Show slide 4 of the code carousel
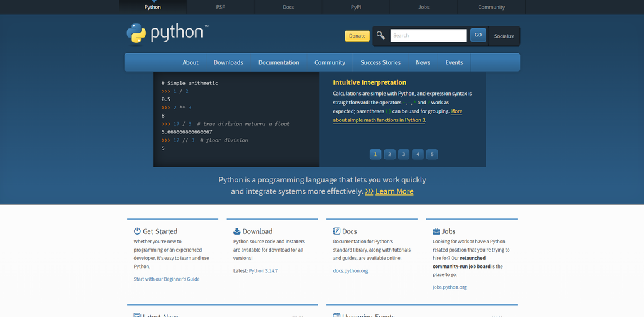The width and height of the screenshot is (644, 317). point(418,154)
